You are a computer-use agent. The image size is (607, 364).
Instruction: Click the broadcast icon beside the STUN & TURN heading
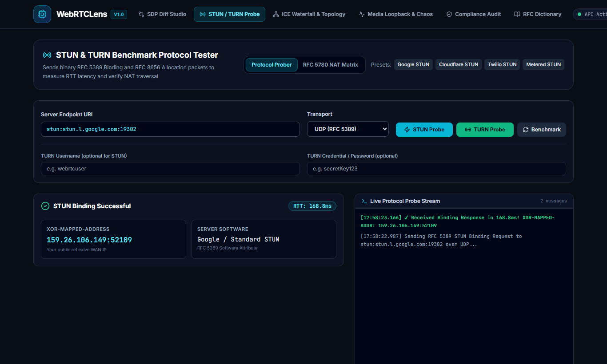coord(47,55)
